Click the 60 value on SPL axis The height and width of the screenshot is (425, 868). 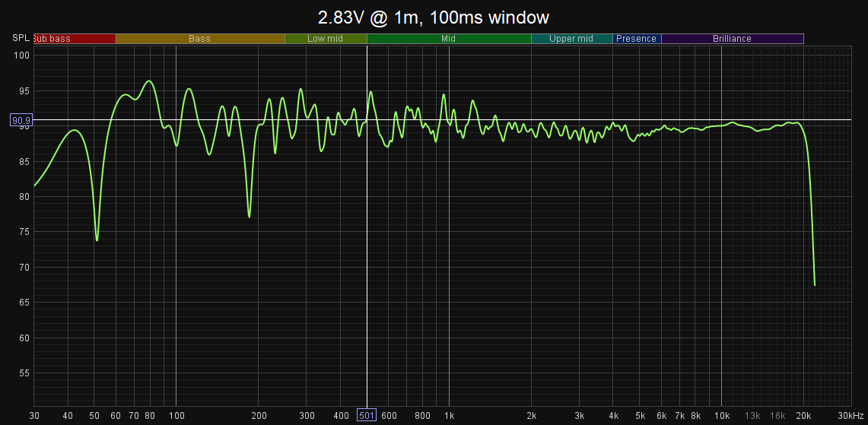(x=24, y=338)
